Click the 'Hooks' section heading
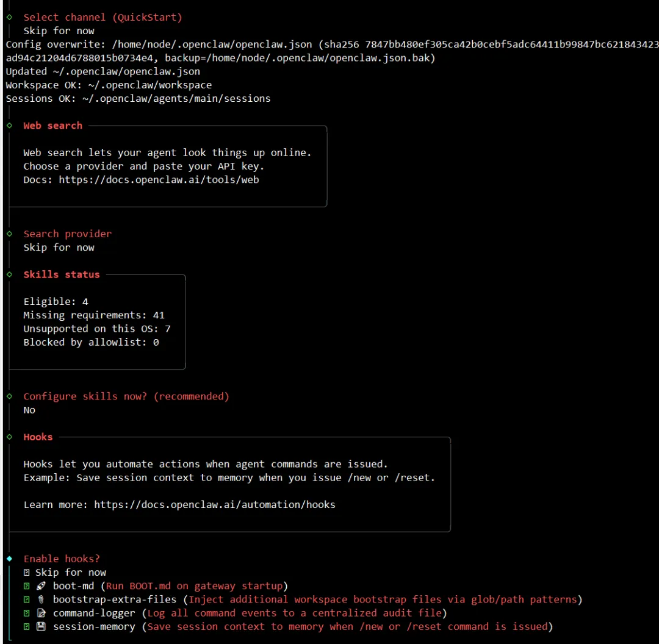This screenshot has width=659, height=644. (38, 437)
